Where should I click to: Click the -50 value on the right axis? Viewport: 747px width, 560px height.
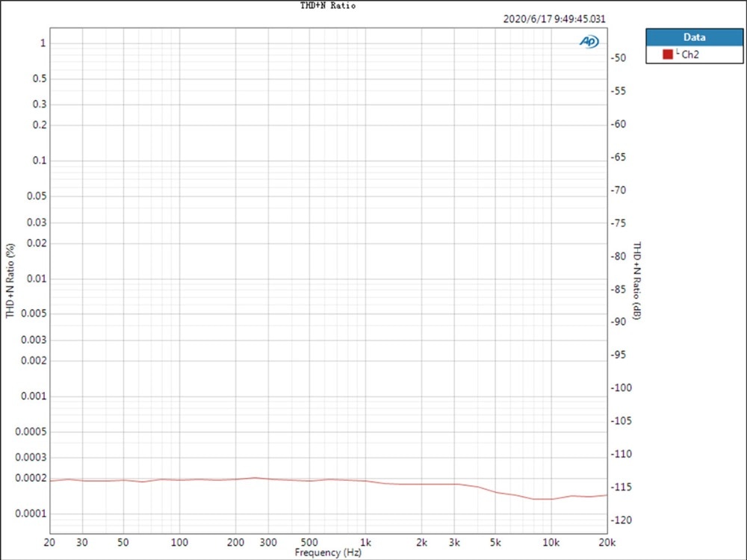(x=618, y=58)
